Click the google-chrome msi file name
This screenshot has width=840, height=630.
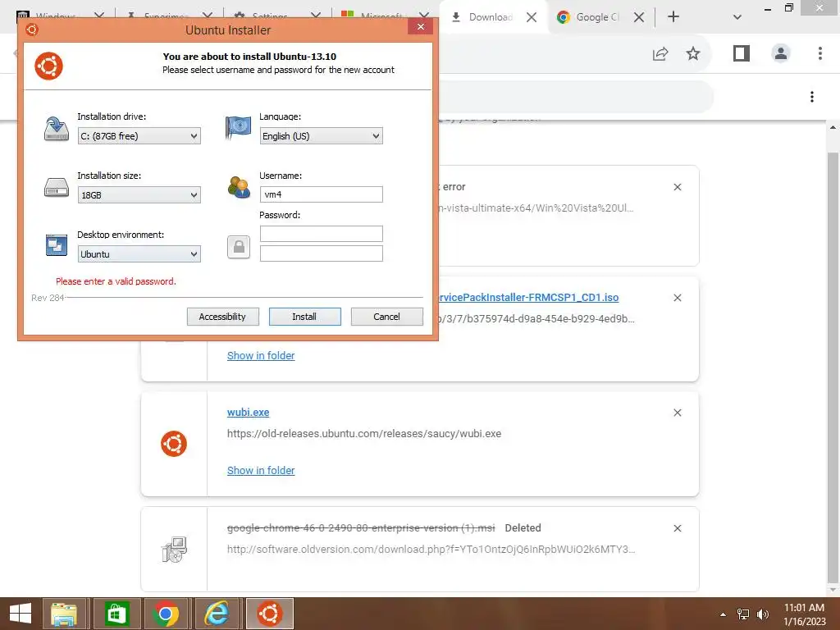(x=361, y=528)
